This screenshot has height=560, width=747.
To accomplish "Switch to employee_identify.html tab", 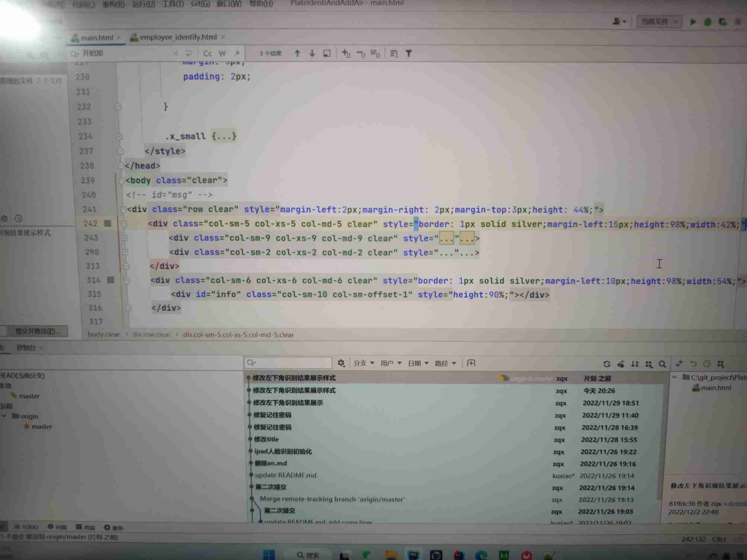I will 178,37.
